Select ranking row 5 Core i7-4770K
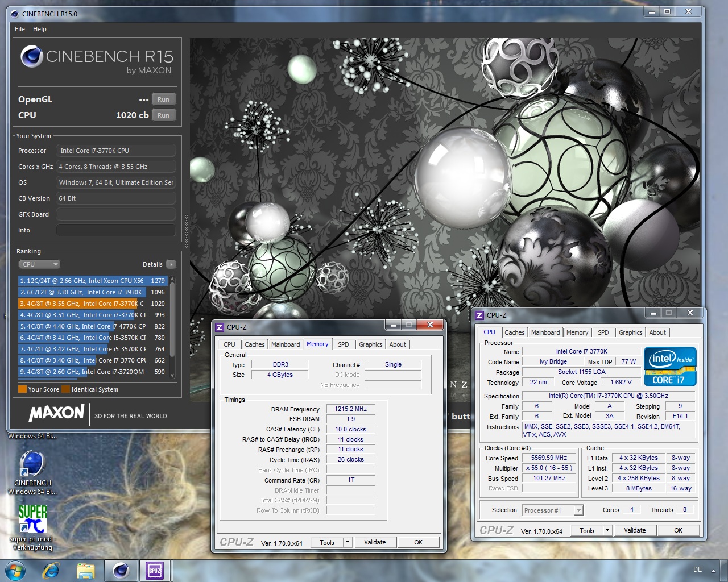 point(93,326)
